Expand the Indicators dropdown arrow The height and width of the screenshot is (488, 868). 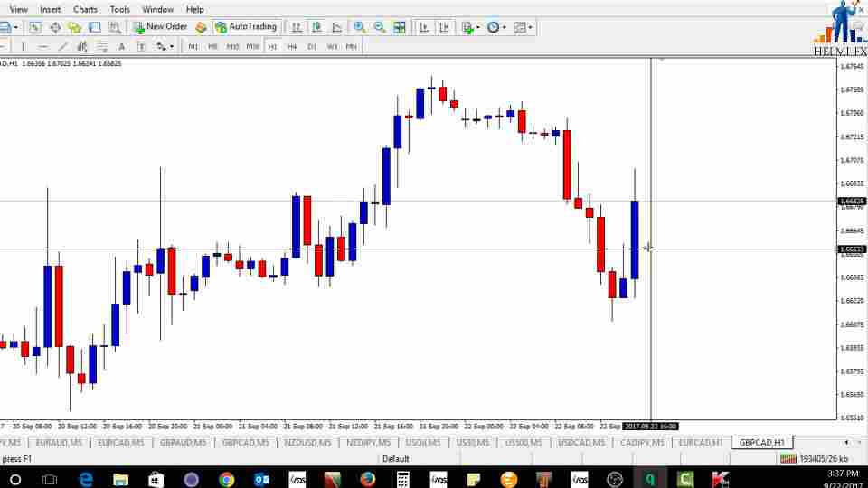click(x=477, y=27)
